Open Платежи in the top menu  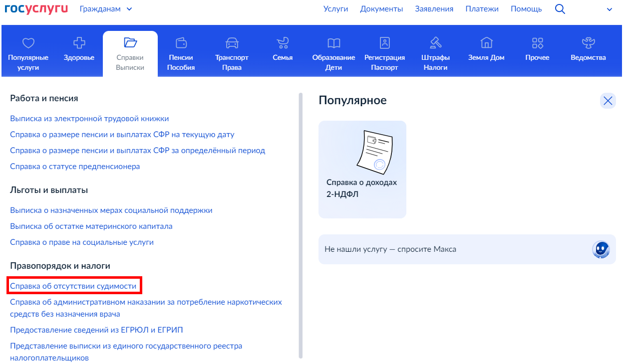(482, 9)
